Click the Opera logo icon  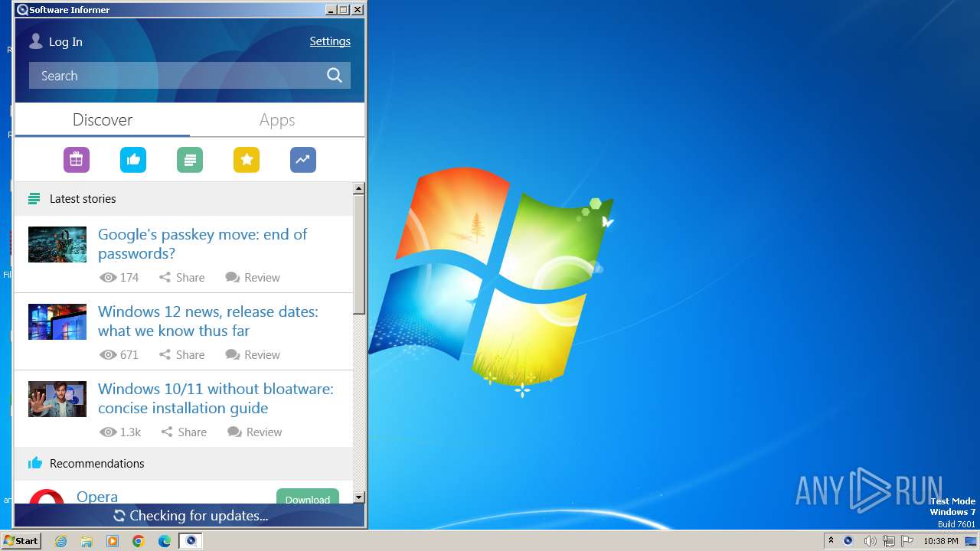pos(47,497)
